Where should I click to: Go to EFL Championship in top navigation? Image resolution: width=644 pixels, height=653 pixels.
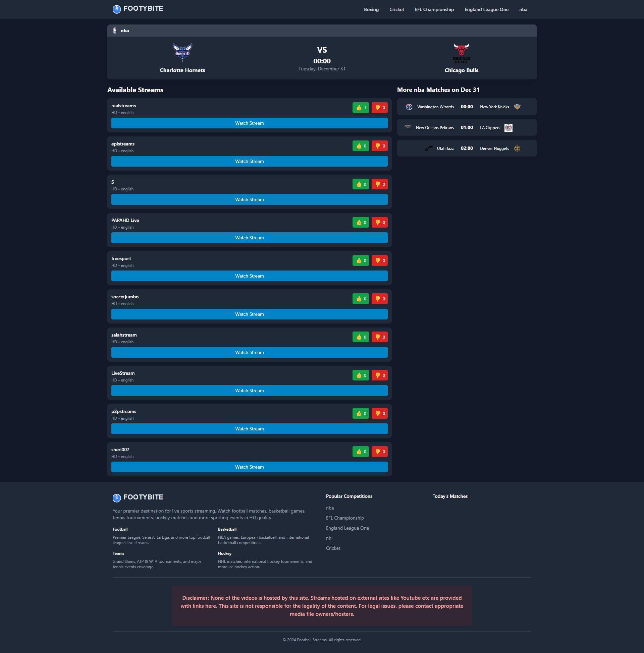click(x=434, y=9)
